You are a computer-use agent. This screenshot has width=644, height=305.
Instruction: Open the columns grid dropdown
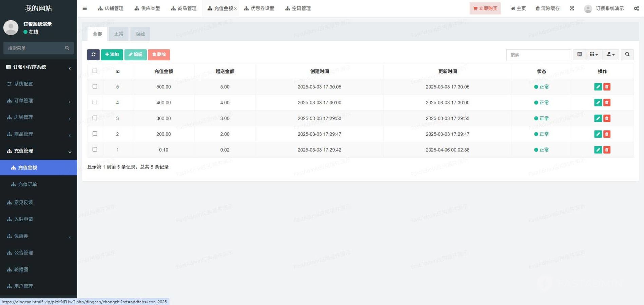(593, 55)
